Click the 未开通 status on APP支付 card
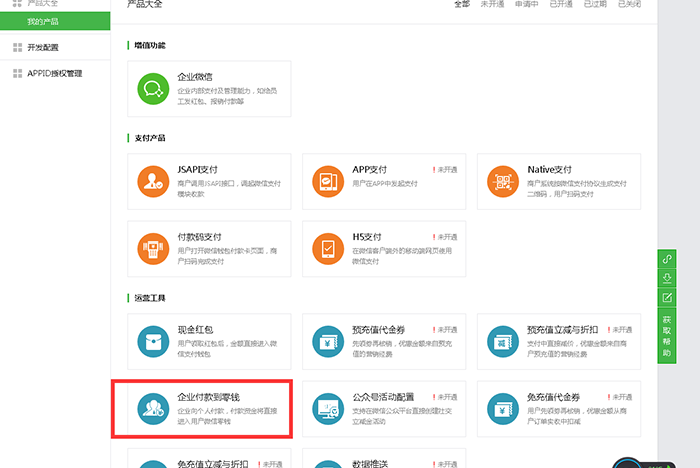 [x=445, y=170]
